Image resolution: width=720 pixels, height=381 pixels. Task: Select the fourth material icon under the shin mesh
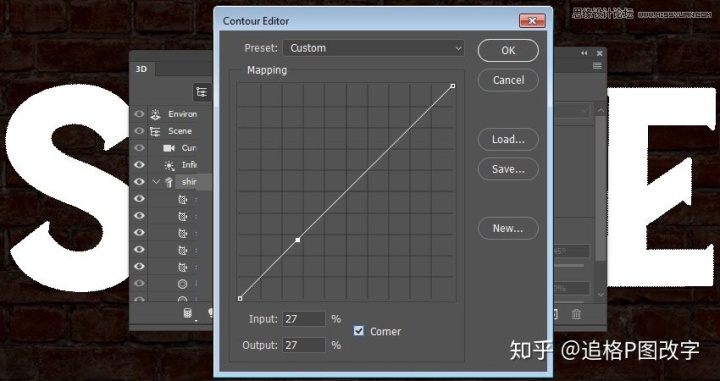pyautogui.click(x=183, y=250)
